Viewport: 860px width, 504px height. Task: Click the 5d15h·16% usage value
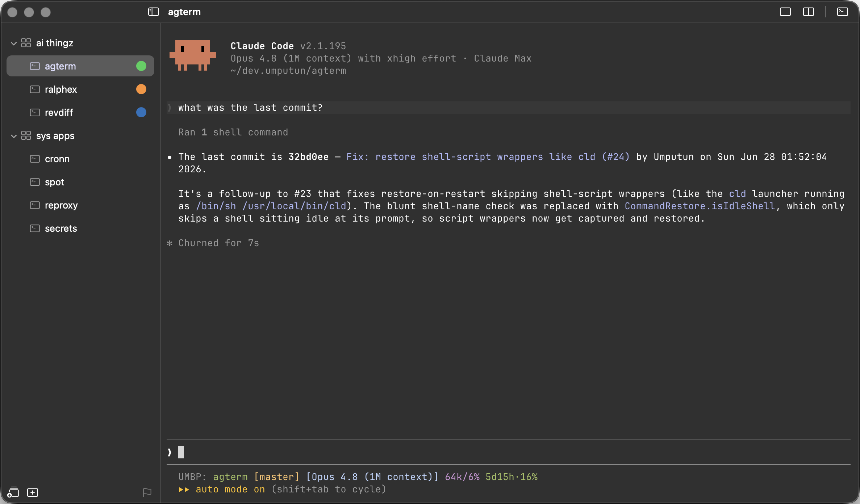coord(512,477)
